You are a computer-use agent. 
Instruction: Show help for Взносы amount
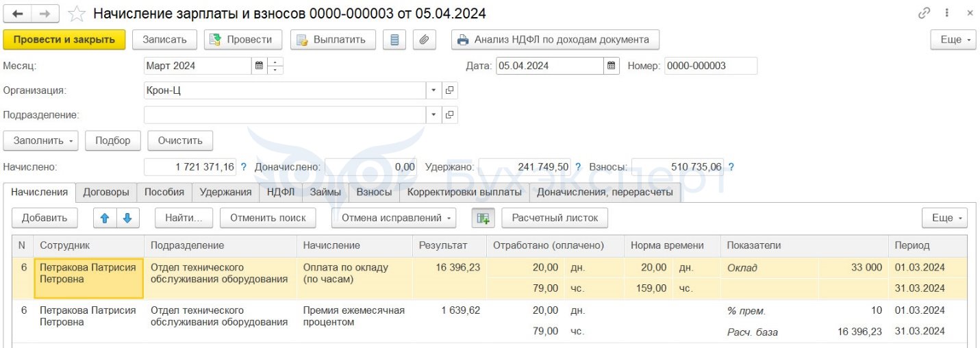(x=731, y=166)
